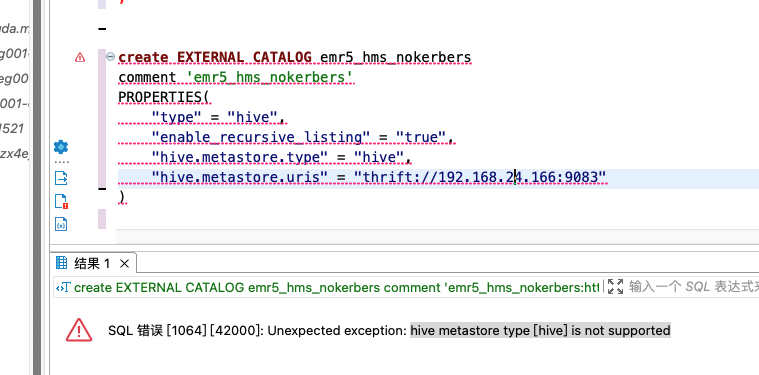Collapse the create EXTERNAL CATALOG statement fold

pyautogui.click(x=110, y=57)
